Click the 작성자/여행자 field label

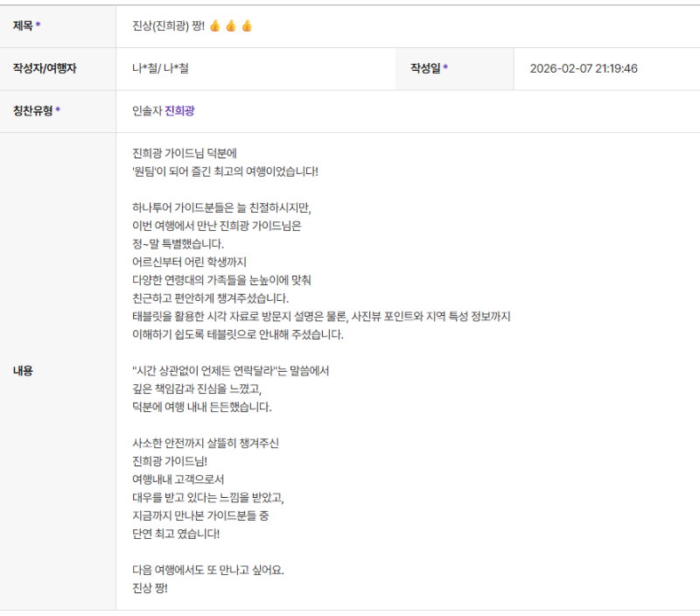point(45,68)
